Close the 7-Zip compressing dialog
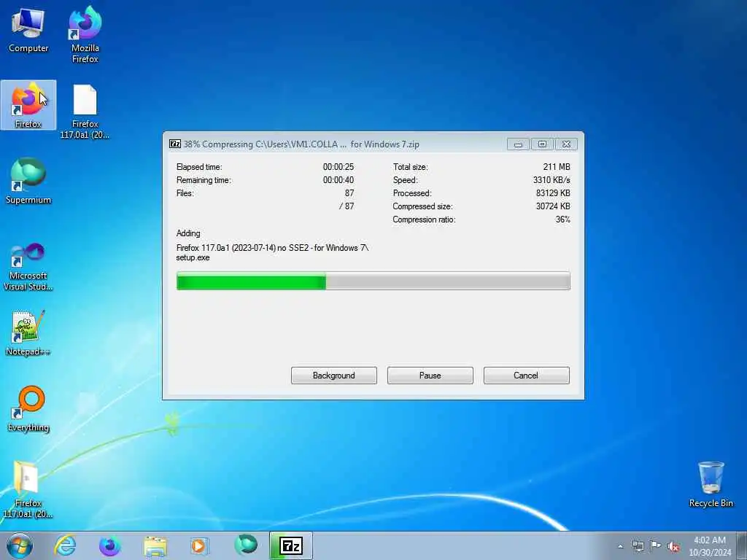 [x=566, y=144]
